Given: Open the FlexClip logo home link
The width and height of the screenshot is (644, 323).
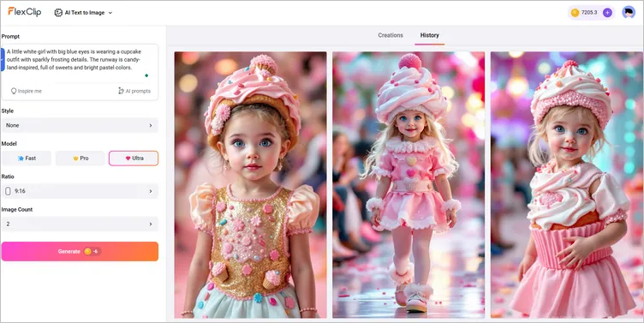Looking at the screenshot, I should pyautogui.click(x=25, y=12).
